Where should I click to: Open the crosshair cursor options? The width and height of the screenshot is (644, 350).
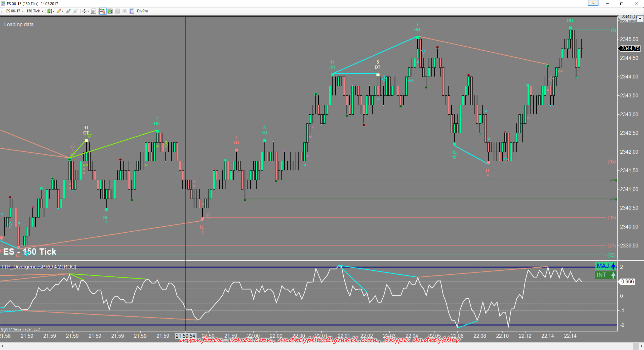pyautogui.click(x=85, y=11)
